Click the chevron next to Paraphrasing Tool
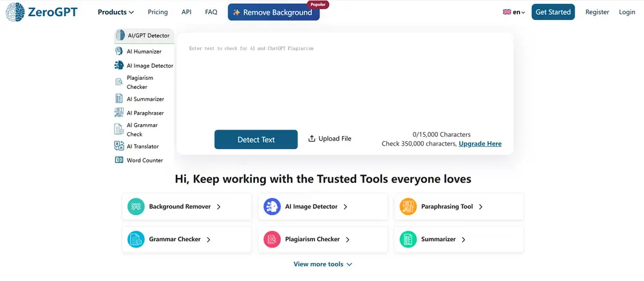This screenshot has height=281, width=644. click(480, 207)
